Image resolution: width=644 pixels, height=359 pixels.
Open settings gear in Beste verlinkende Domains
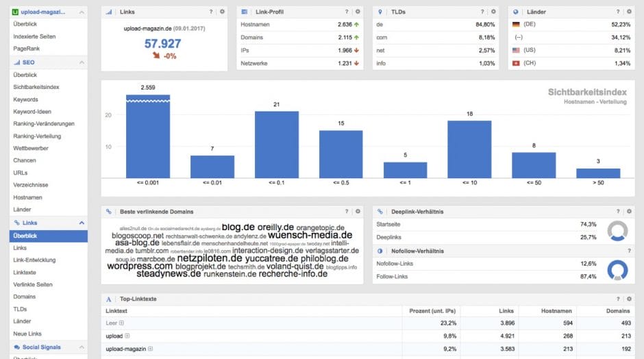click(x=357, y=212)
